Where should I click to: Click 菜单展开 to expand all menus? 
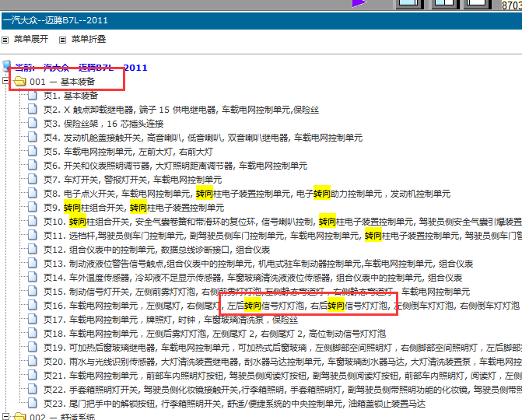[x=31, y=39]
